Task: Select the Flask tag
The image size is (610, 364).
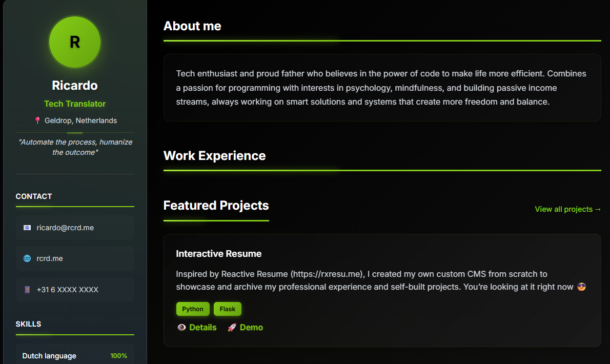Action: (228, 309)
